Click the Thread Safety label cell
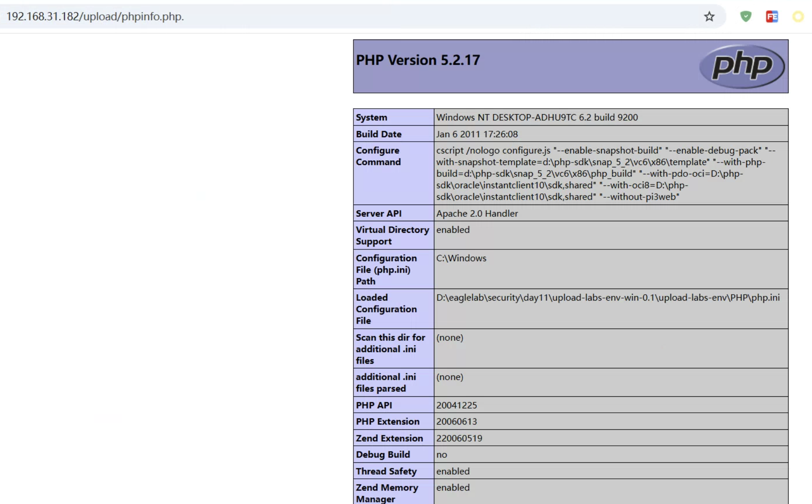 (x=386, y=471)
